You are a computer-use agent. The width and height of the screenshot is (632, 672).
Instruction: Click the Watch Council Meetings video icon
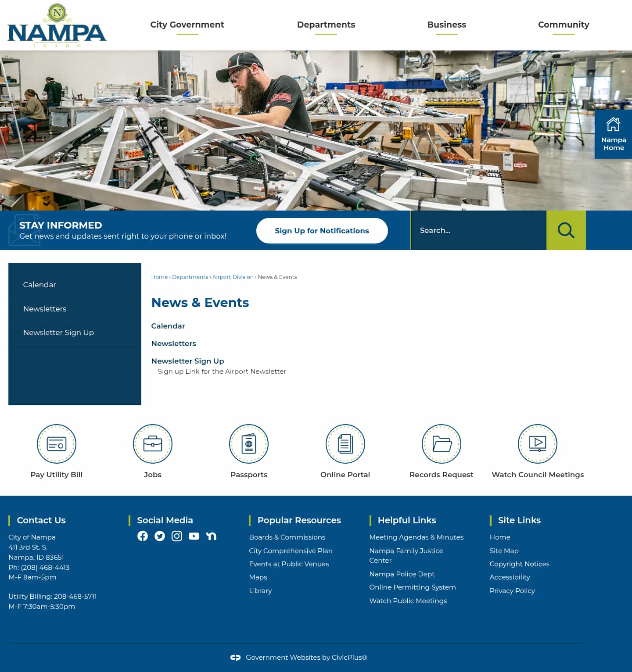[x=538, y=443]
